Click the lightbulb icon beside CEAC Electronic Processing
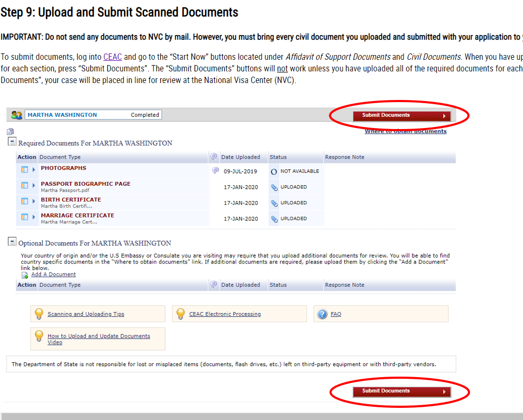 (181, 314)
